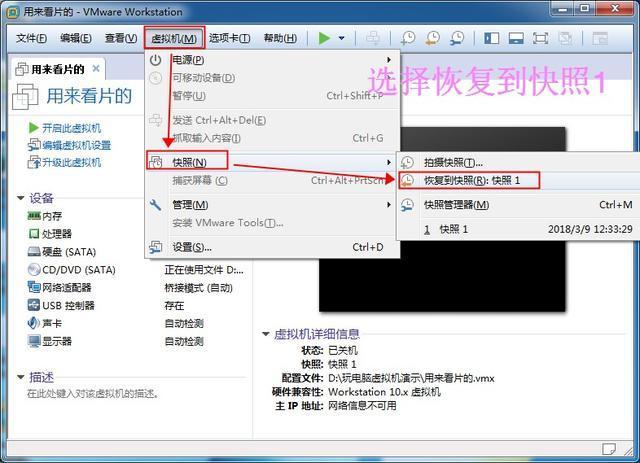Open 快照管理器(M) from submenu

point(518,205)
